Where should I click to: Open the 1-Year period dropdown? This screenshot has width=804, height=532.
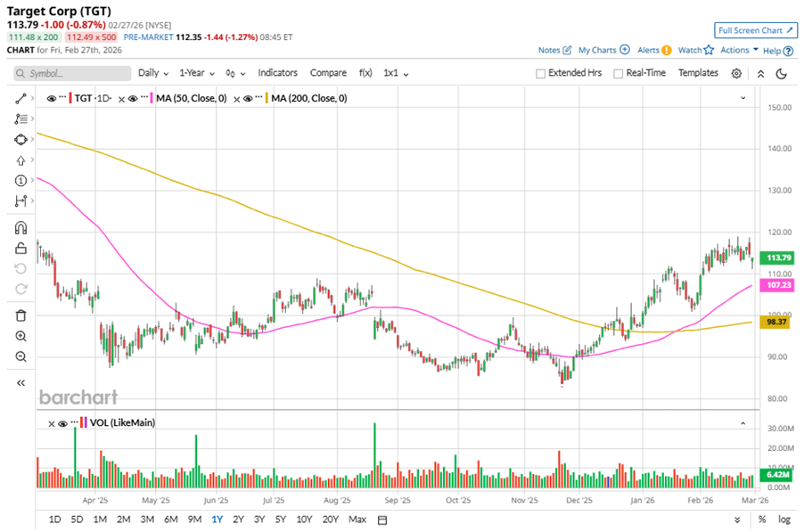(x=196, y=73)
